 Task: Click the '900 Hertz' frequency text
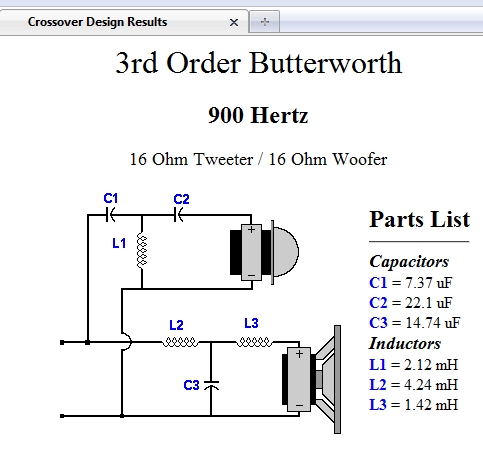click(x=258, y=115)
